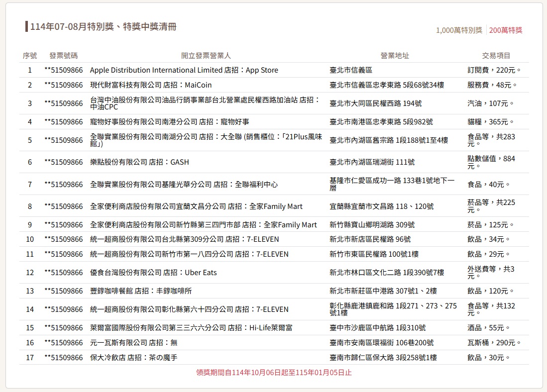This screenshot has height=392, width=547.
Task: Click the 發票號碼 column header
Action: tap(64, 56)
